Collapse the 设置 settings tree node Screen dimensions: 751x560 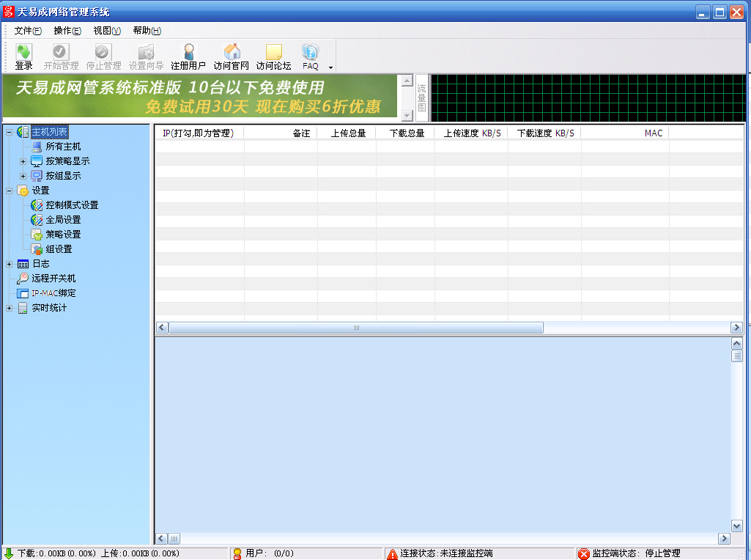9,191
